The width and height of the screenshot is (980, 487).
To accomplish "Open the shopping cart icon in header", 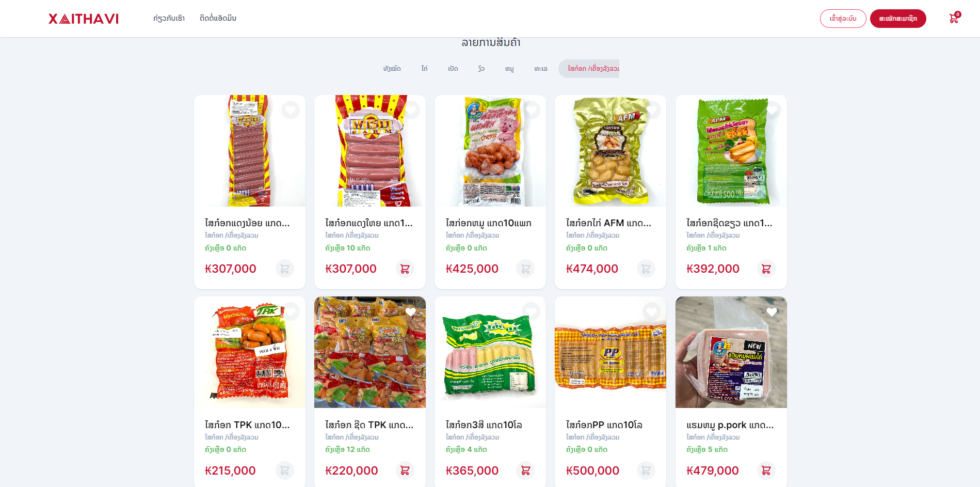I will point(954,19).
